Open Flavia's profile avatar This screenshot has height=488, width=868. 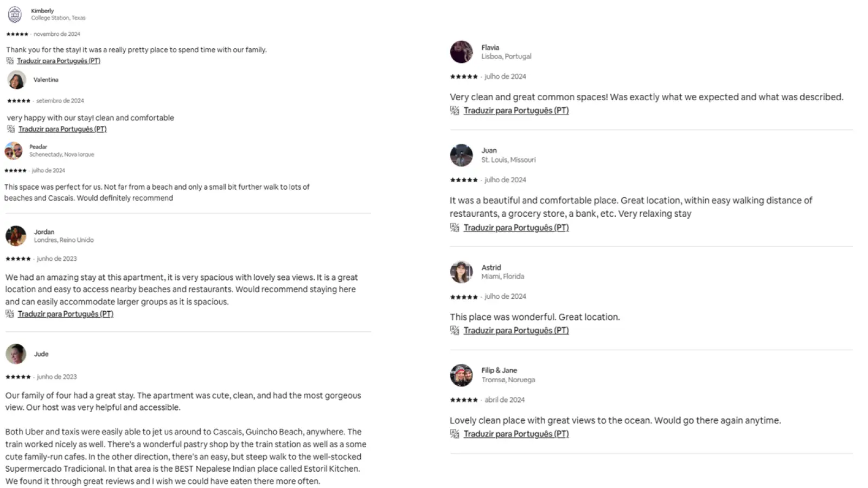click(x=461, y=52)
